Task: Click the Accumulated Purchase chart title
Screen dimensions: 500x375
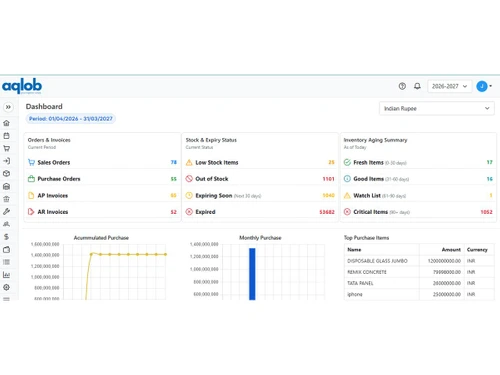Action: pos(101,238)
